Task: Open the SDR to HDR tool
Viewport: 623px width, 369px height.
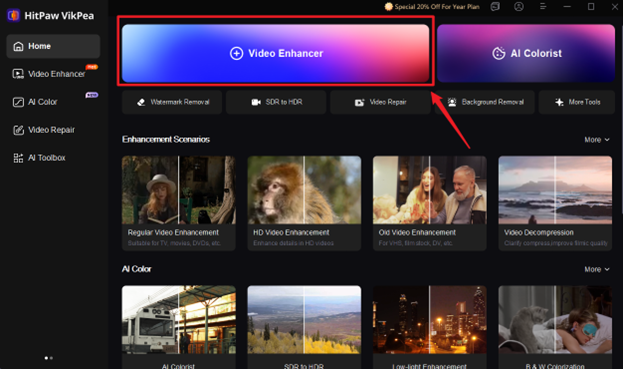Action: [x=276, y=102]
